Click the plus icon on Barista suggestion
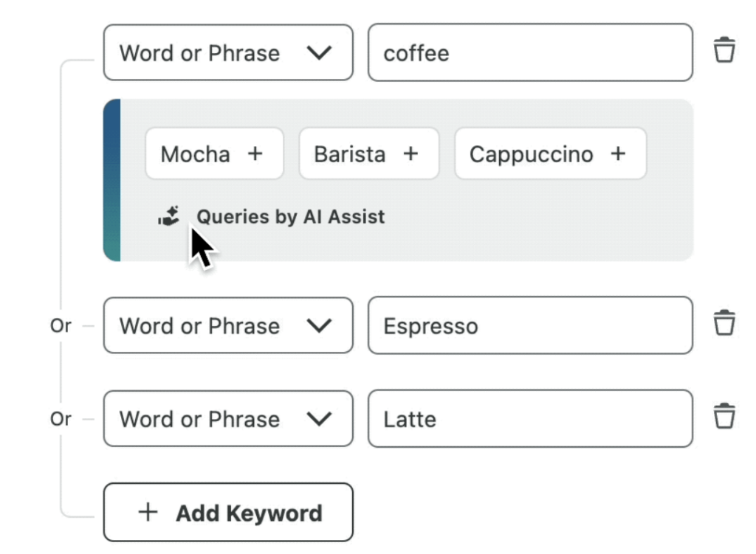756x554 pixels. coord(410,153)
